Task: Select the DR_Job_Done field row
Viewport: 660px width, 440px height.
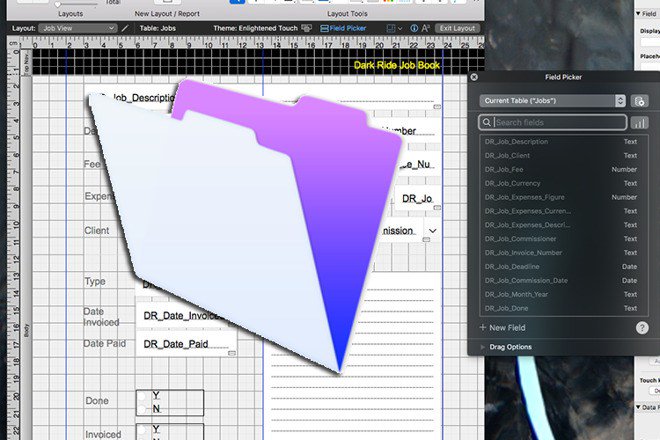Action: tap(563, 309)
